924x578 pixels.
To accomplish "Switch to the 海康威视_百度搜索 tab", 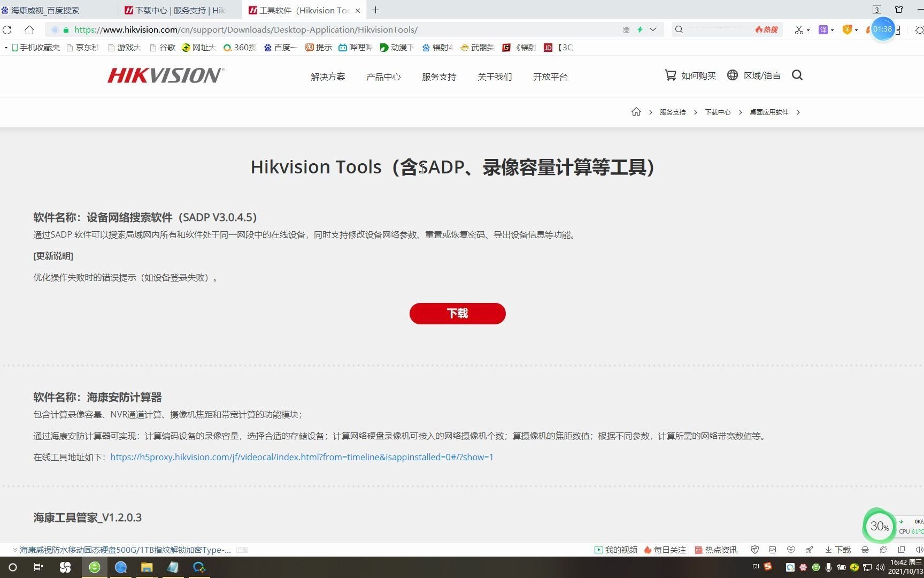I will tap(58, 10).
